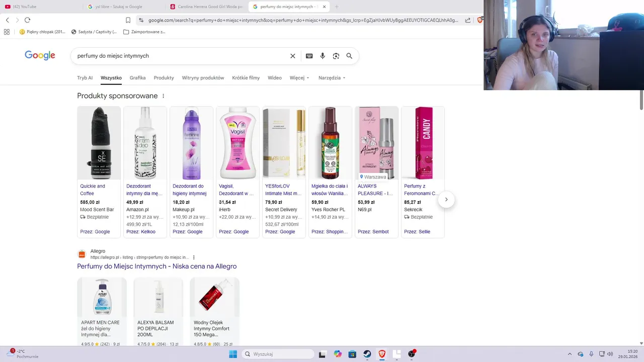The height and width of the screenshot is (362, 644).
Task: Reload the current page
Action: point(27,20)
